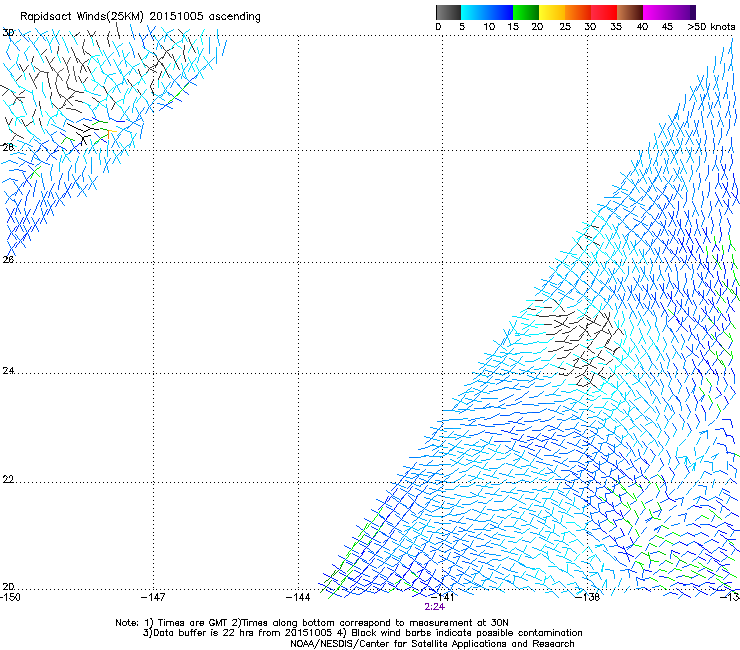740x650 pixels.
Task: Click the 'Data buffer is 22 hrs' note line
Action: [x=362, y=633]
